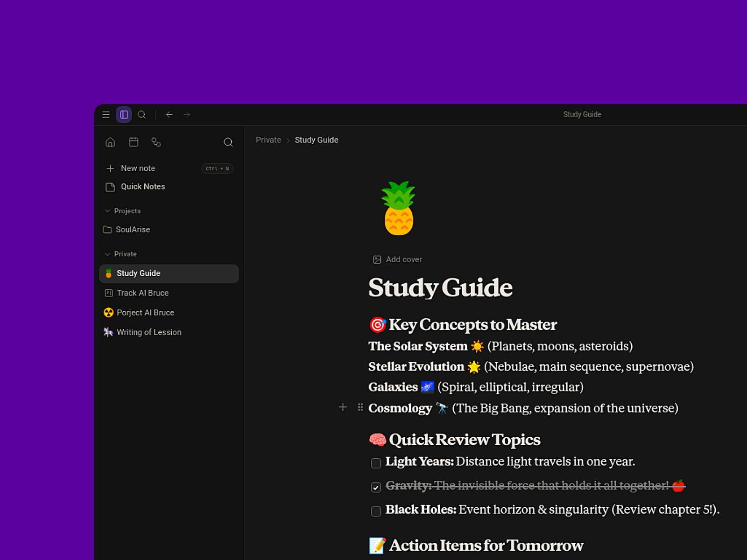Click the board icon beside Track AI Bruce
This screenshot has width=747, height=560.
(x=108, y=293)
